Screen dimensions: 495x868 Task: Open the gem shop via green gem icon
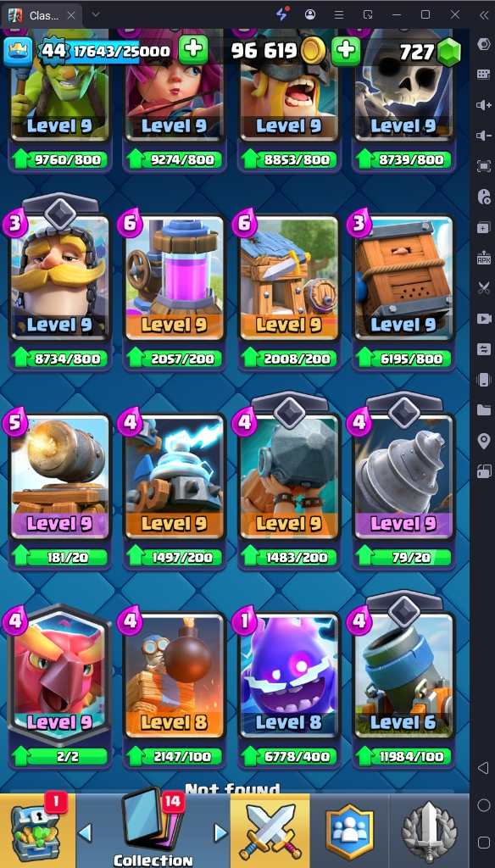coord(448,53)
